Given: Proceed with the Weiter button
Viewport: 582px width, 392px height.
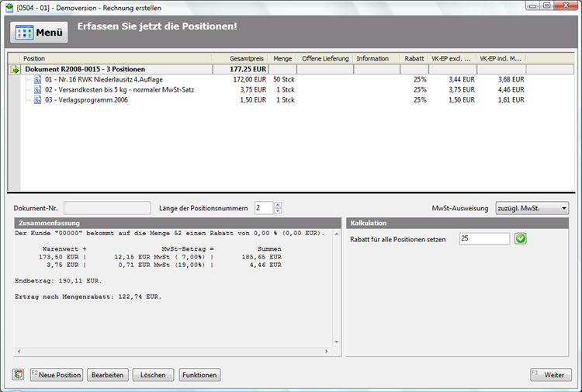Looking at the screenshot, I should (x=550, y=375).
